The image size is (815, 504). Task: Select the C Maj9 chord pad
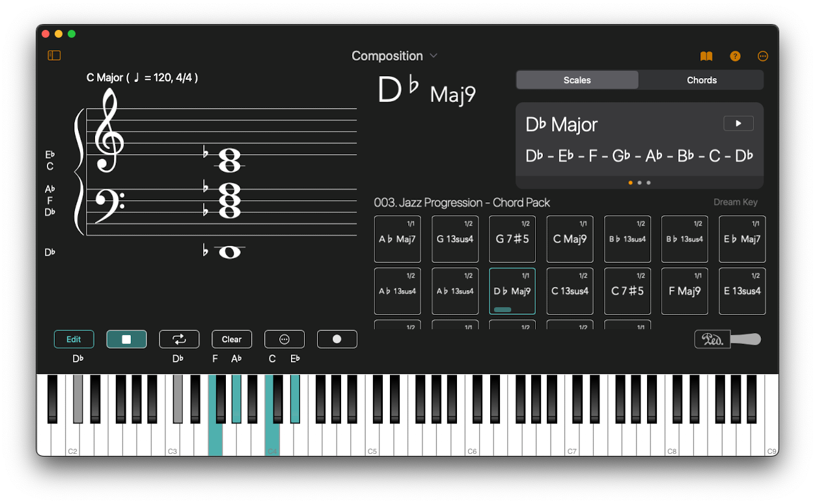click(x=570, y=239)
